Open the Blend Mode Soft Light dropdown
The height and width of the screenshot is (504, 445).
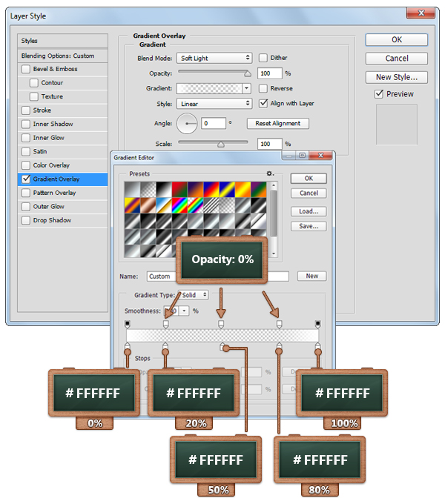(214, 58)
